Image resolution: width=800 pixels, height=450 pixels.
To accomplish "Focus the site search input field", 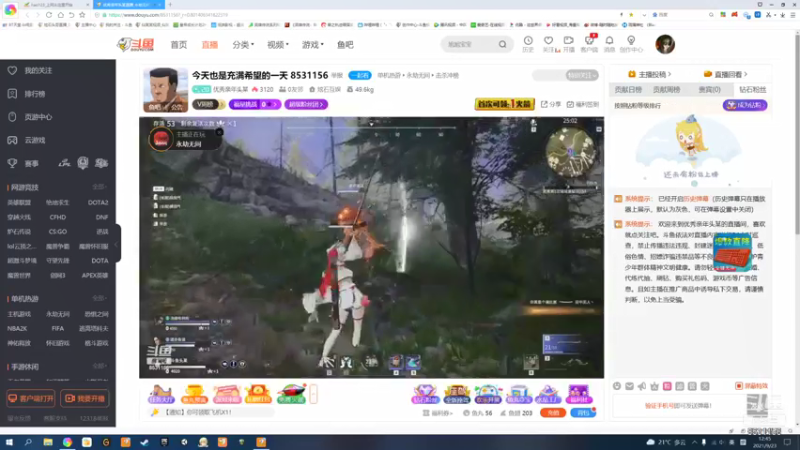I will pyautogui.click(x=469, y=44).
